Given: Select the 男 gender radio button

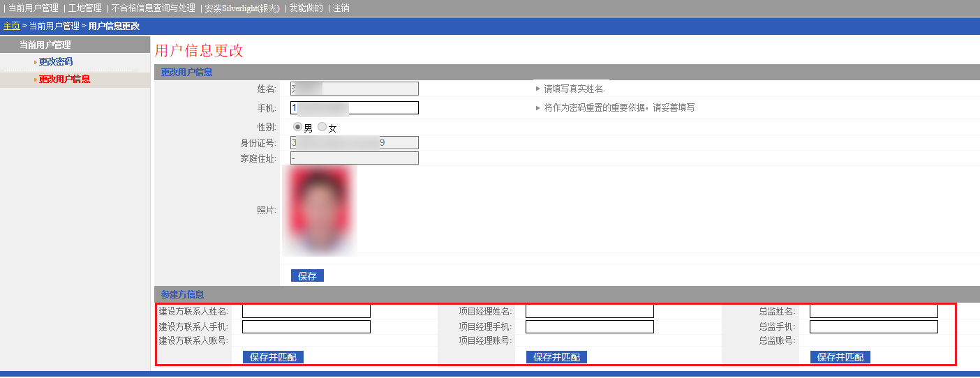Looking at the screenshot, I should 297,127.
